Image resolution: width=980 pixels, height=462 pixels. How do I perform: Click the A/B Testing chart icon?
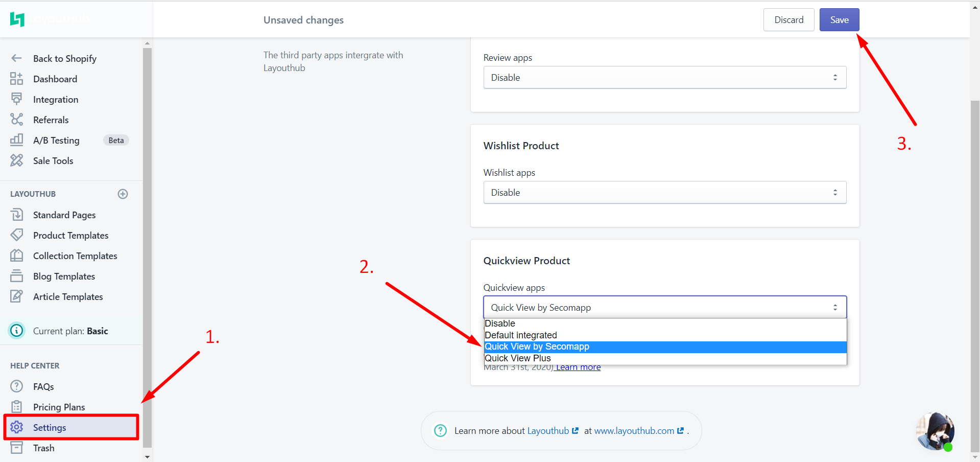16,140
